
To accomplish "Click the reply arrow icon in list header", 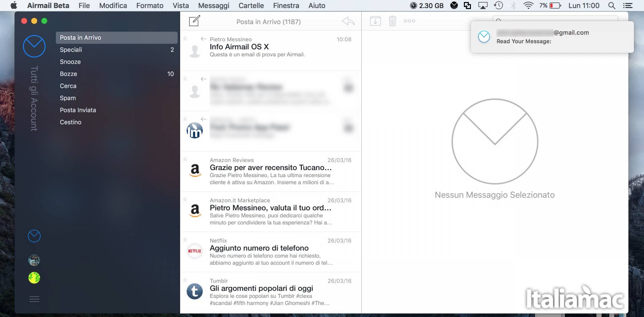I will pyautogui.click(x=348, y=21).
